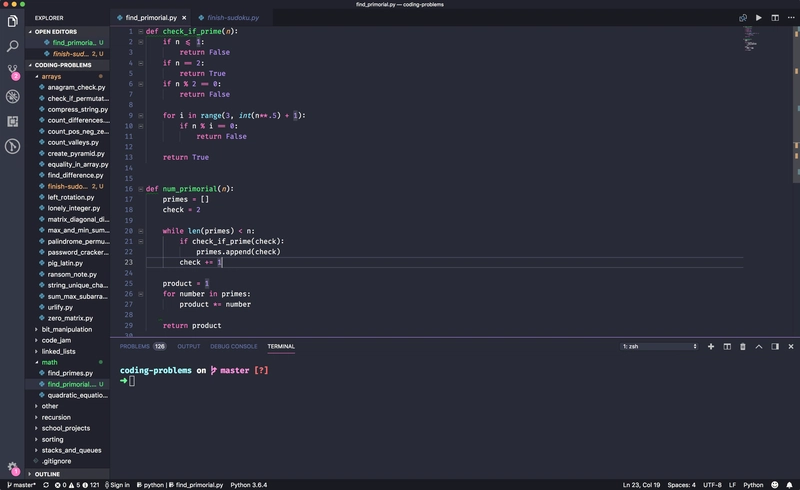Viewport: 800px width, 490px height.
Task: Click Sign in on the status bar
Action: 117,485
